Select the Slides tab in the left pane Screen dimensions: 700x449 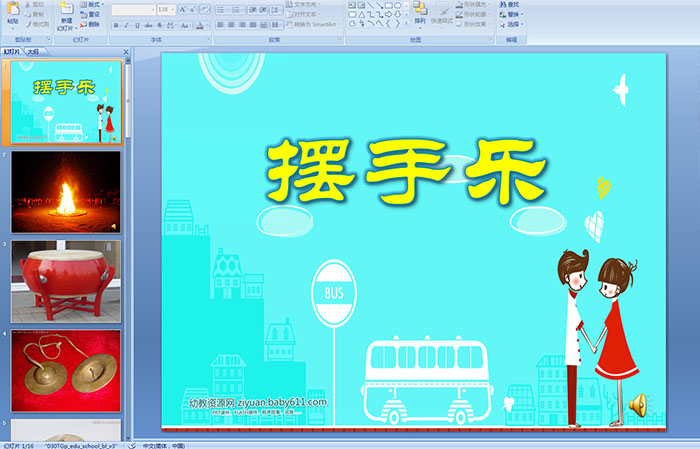pos(11,50)
